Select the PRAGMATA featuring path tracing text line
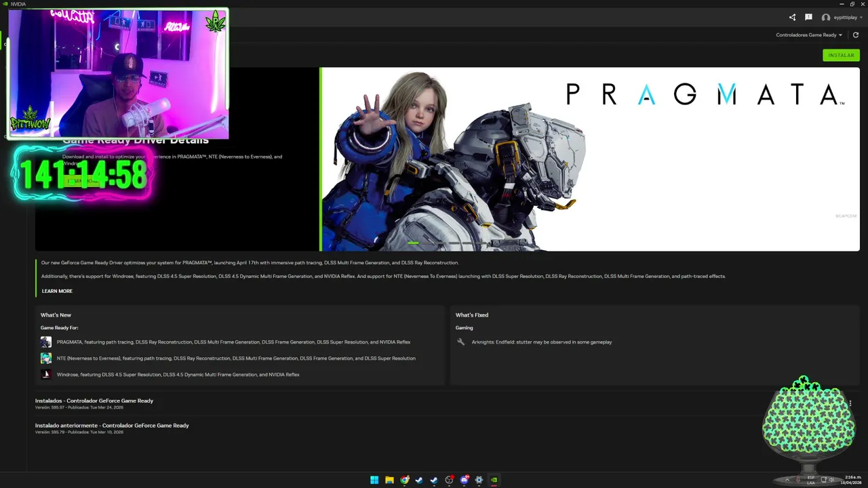The width and height of the screenshot is (868, 488). click(x=233, y=342)
